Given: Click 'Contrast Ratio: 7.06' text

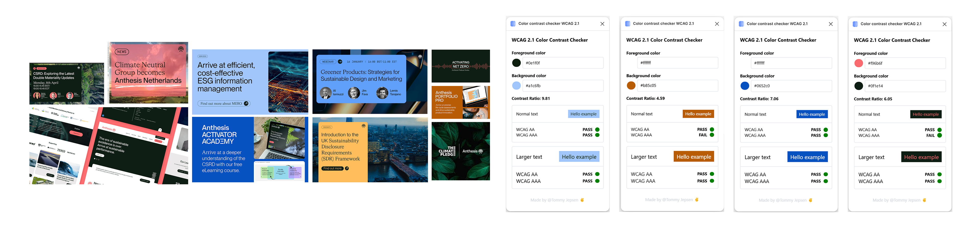Looking at the screenshot, I should tap(759, 98).
